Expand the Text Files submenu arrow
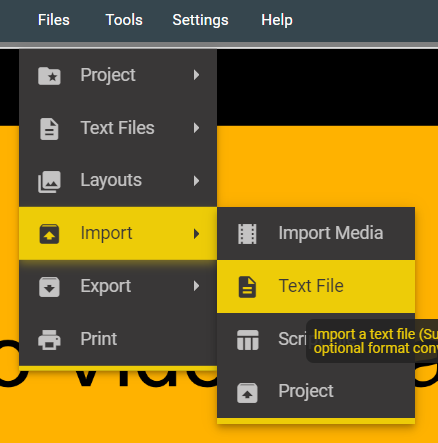This screenshot has width=438, height=443. tap(196, 128)
